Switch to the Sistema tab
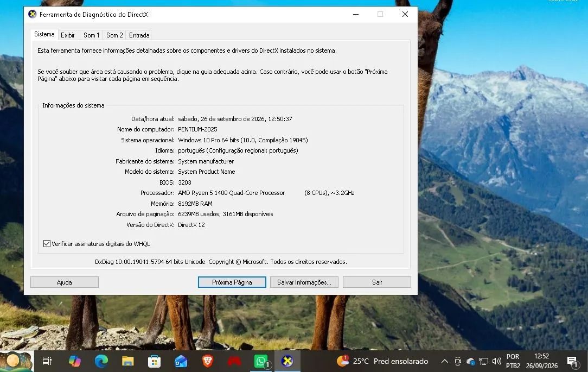This screenshot has height=372, width=588. point(44,34)
